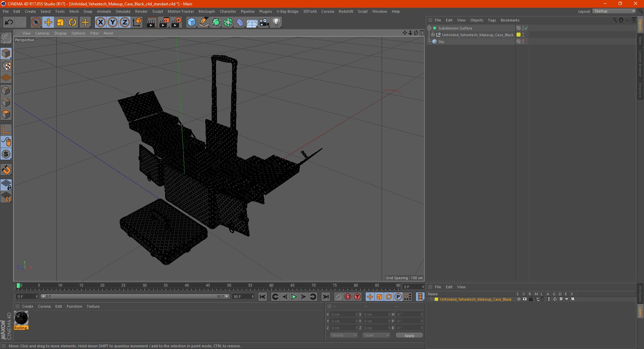Expand Unfolded_Yaheetech_Makeup_Case_Black object node

433,35
